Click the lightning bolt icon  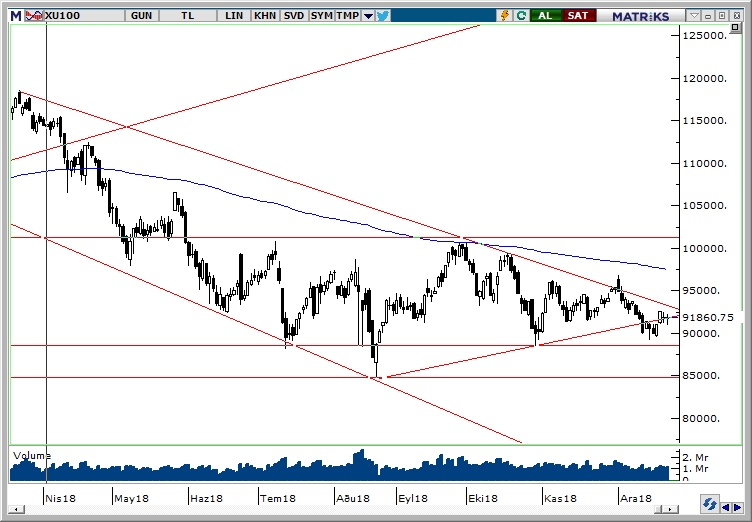tap(505, 16)
